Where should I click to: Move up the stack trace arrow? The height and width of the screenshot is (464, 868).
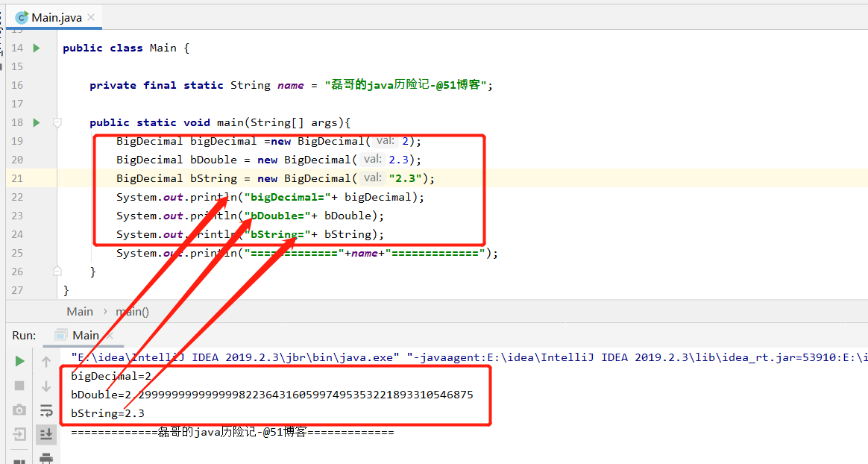coord(46,362)
